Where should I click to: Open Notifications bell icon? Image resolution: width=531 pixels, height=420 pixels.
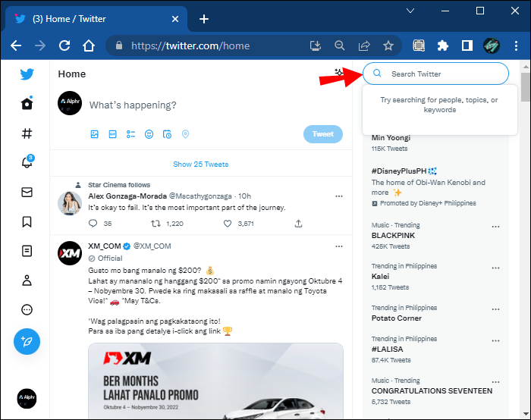27,161
